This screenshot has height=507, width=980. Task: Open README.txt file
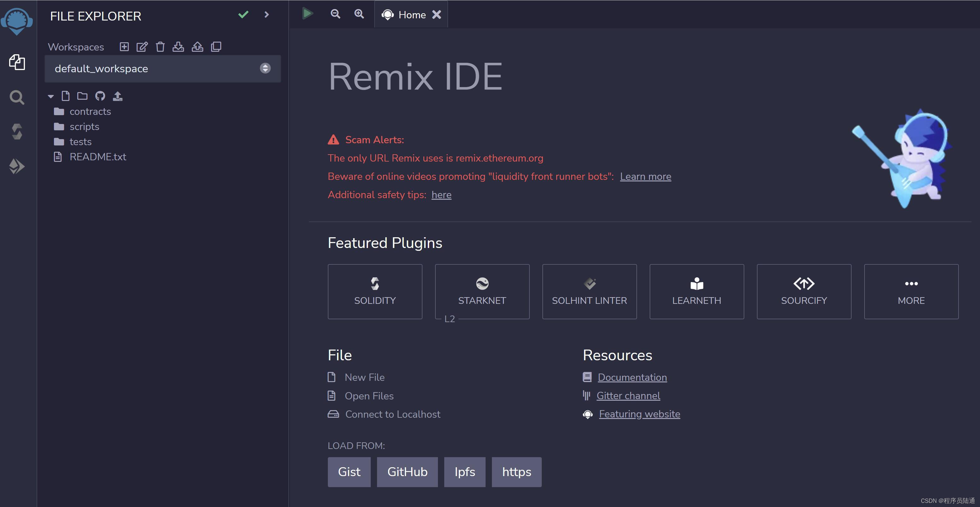pos(97,156)
